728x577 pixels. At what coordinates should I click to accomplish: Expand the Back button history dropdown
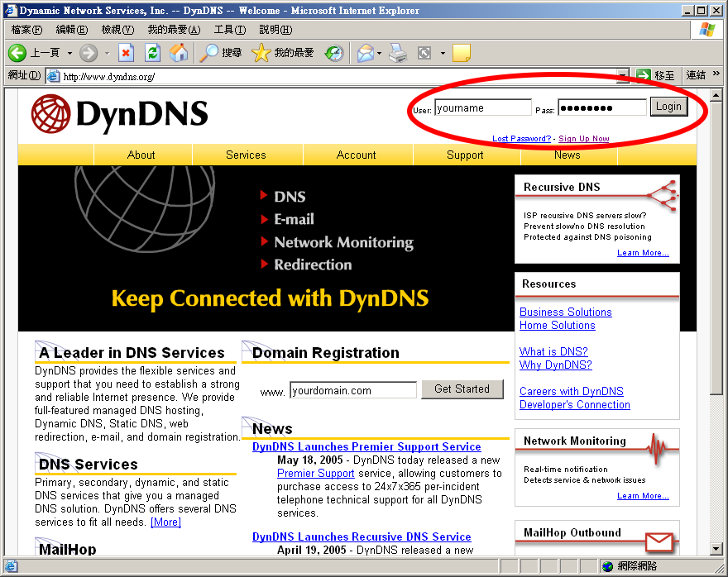click(x=69, y=53)
